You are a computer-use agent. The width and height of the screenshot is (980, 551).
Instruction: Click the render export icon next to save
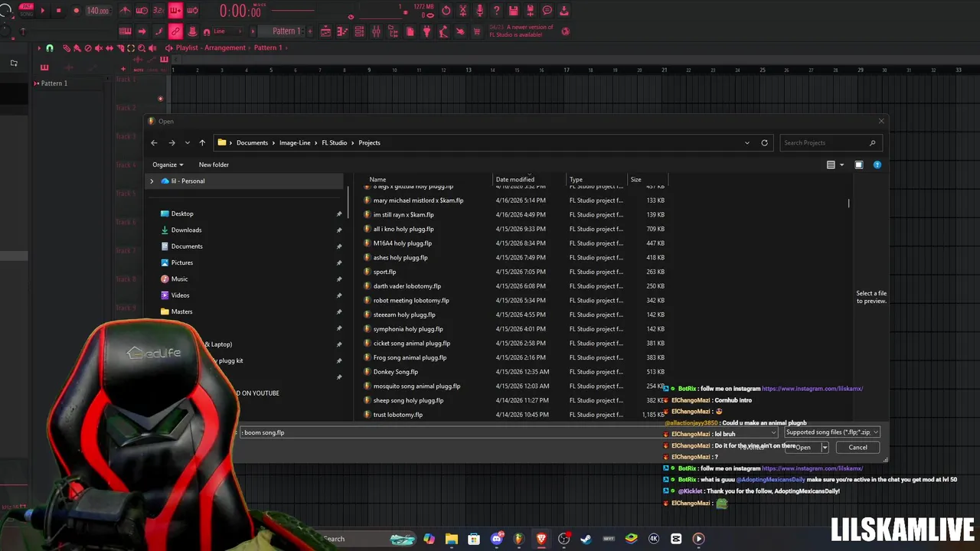coord(530,11)
